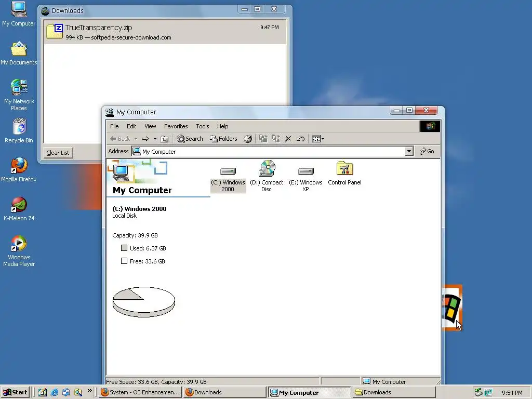Click the status bar Free Space text
This screenshot has height=399, width=532.
click(156, 382)
